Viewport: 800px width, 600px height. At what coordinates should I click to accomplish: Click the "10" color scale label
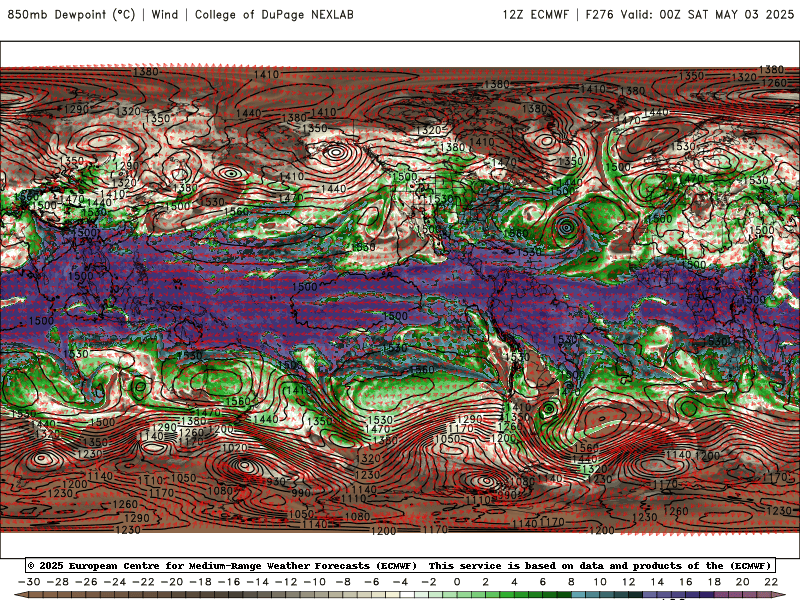[600, 582]
